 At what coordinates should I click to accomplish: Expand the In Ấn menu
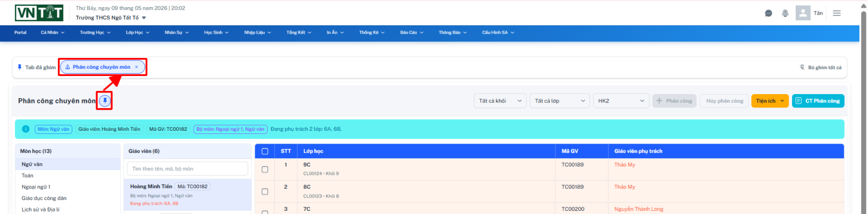(x=335, y=33)
